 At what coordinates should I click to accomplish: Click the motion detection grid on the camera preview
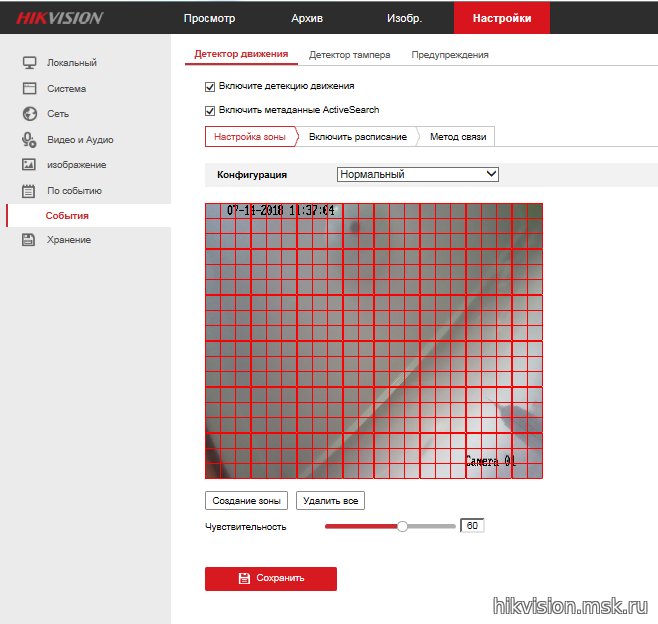[374, 341]
